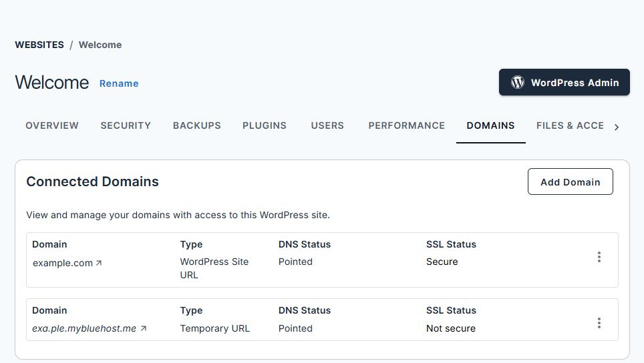644x363 pixels.
Task: Switch to the Overview tab
Action: (52, 125)
